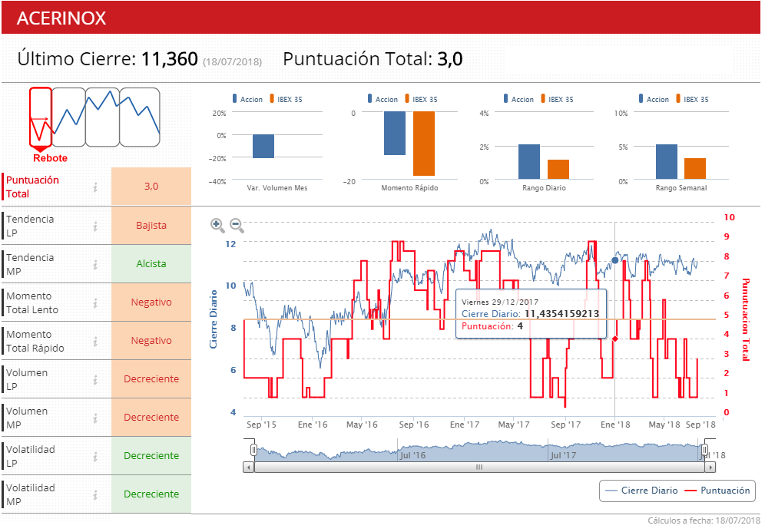Toggle Accion series in Momento Rápido chart
Screen dimensions: 765x532
pyautogui.click(x=383, y=99)
